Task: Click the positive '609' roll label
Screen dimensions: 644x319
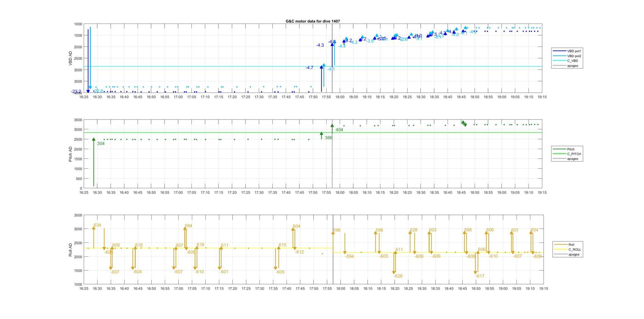Action: [115, 245]
